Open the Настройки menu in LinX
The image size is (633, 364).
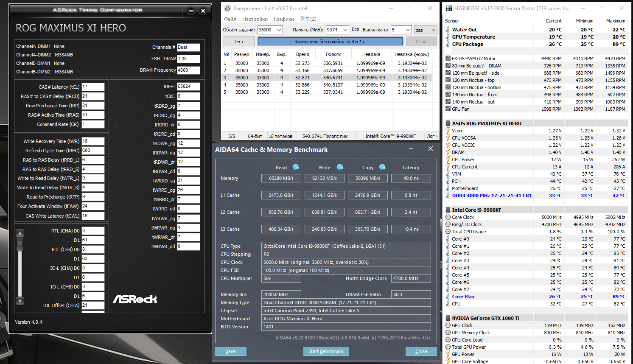point(255,19)
